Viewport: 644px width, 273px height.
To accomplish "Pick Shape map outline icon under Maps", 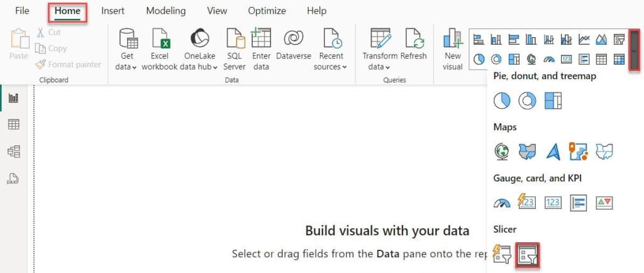I will [604, 152].
